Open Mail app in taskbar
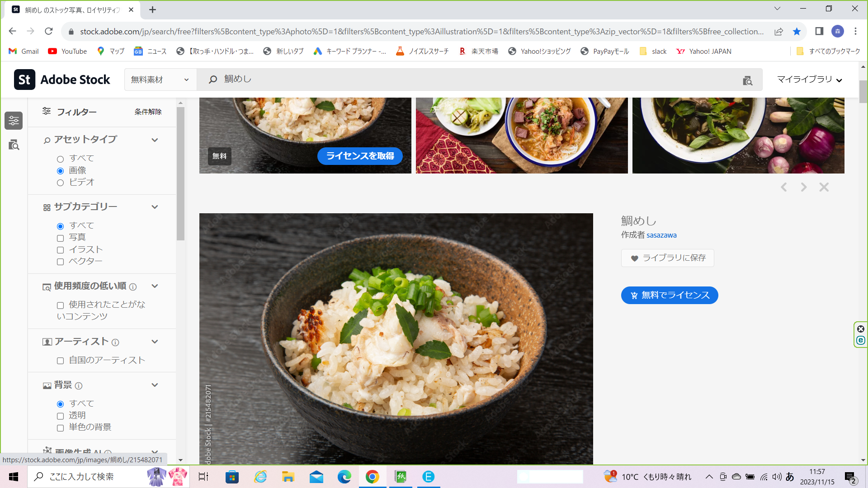Screen dimensions: 868x488 [x=316, y=477]
